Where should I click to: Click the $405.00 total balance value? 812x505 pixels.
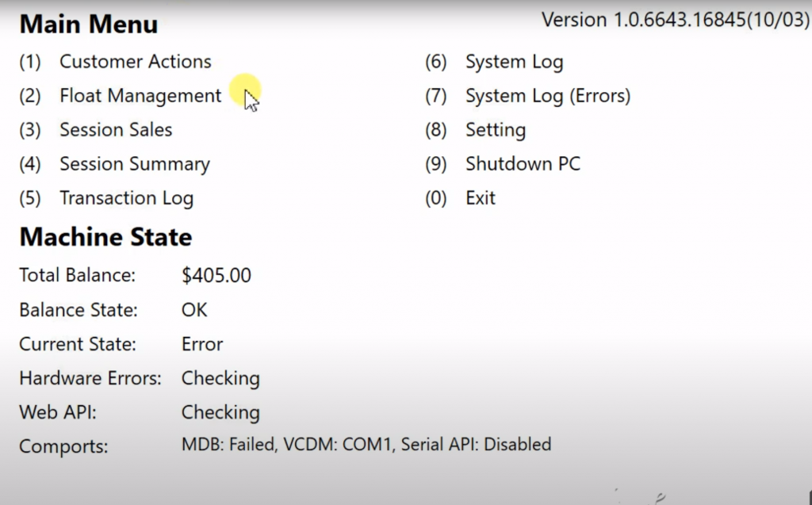pyautogui.click(x=216, y=276)
